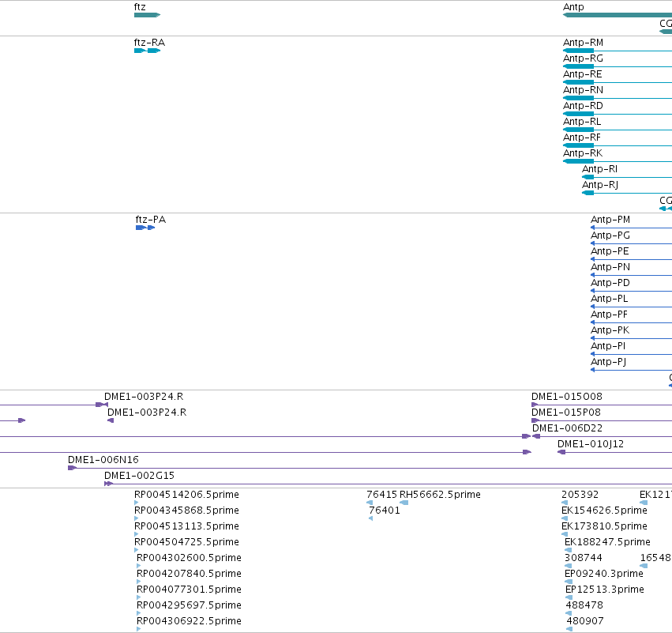This screenshot has height=633, width=672.
Task: Select the Antp-RM transcript label
Action: coord(583,43)
